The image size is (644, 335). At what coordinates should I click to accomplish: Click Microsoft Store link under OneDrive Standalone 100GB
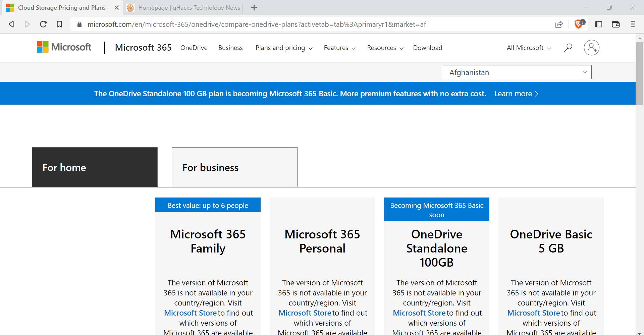coord(419,313)
